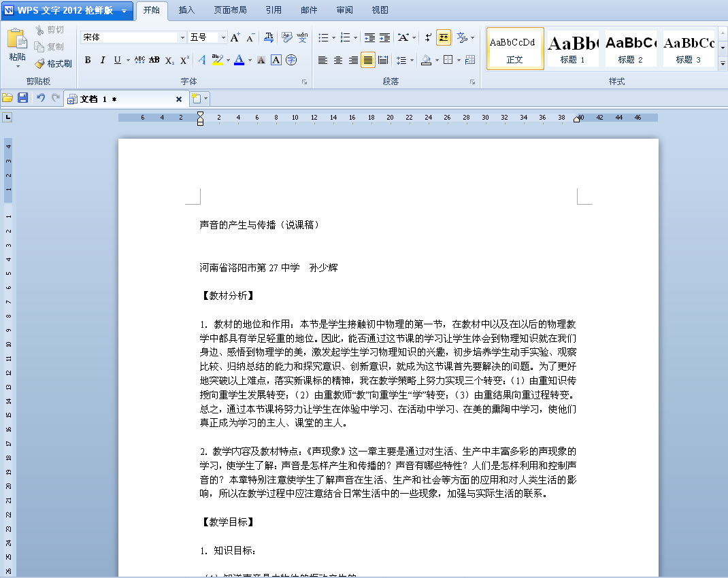Open the font name dropdown (宋体)
The height and width of the screenshot is (578, 728).
pyautogui.click(x=182, y=37)
